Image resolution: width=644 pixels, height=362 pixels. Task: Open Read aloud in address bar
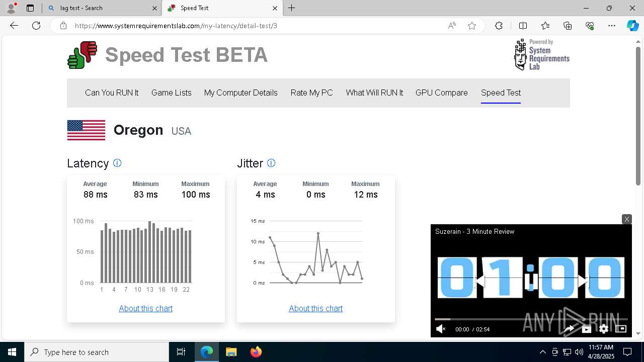pos(452,26)
